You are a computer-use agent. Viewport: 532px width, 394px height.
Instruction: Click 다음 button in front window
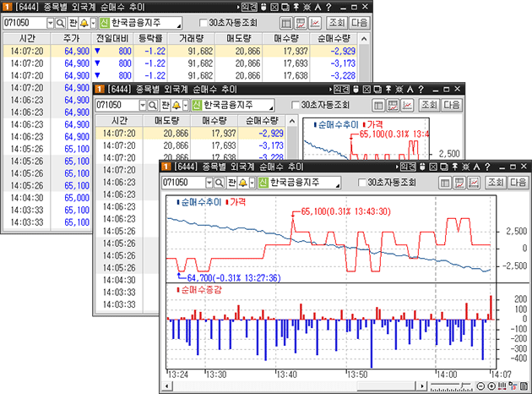pos(518,183)
